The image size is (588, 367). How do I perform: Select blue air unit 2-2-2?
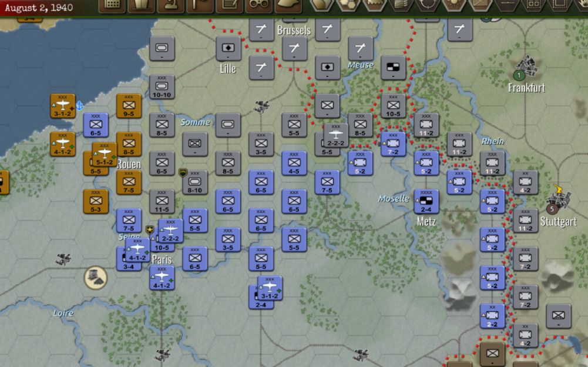(170, 231)
